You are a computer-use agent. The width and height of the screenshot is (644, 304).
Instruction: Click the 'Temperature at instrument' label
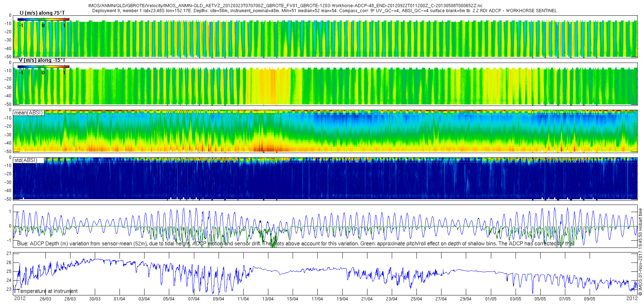tap(47, 291)
